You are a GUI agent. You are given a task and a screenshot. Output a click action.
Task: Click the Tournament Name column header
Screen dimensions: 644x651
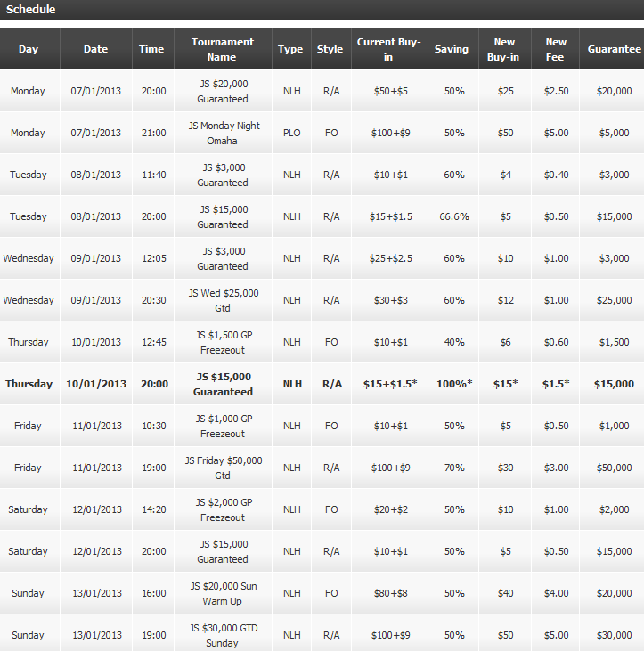(223, 49)
